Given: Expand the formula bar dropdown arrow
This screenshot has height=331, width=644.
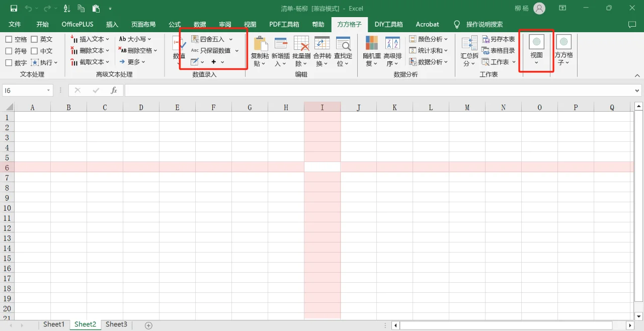Looking at the screenshot, I should [x=638, y=91].
